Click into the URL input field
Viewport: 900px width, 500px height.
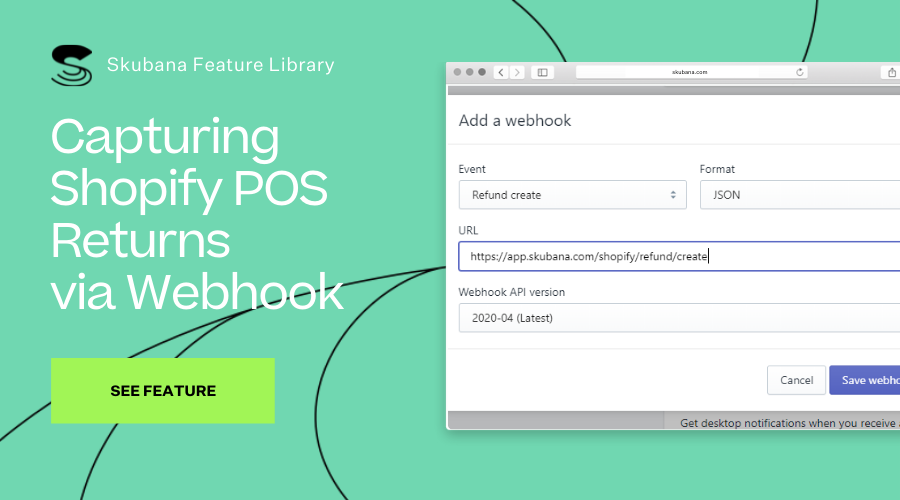click(679, 256)
